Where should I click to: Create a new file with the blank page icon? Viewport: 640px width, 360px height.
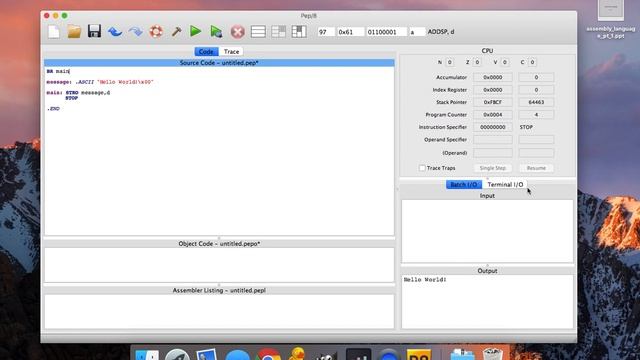click(53, 32)
